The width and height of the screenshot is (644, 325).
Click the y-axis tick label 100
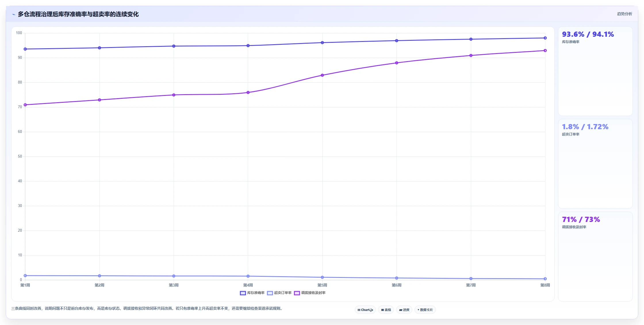coord(19,33)
